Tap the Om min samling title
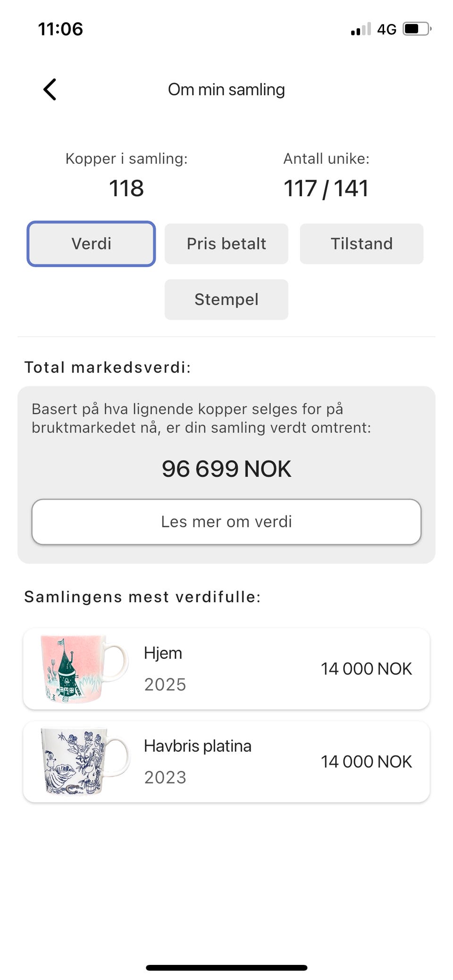 coord(226,90)
